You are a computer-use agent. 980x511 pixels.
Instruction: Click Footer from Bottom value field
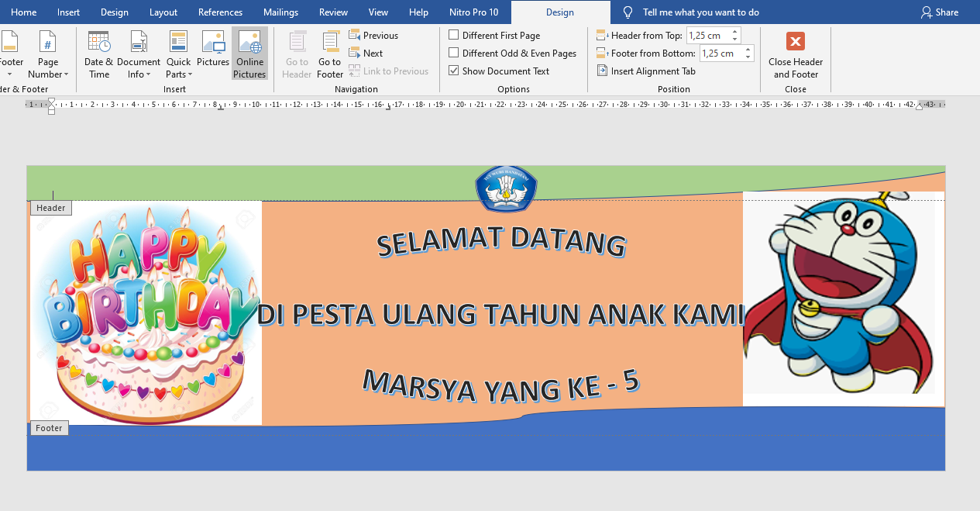tap(720, 54)
